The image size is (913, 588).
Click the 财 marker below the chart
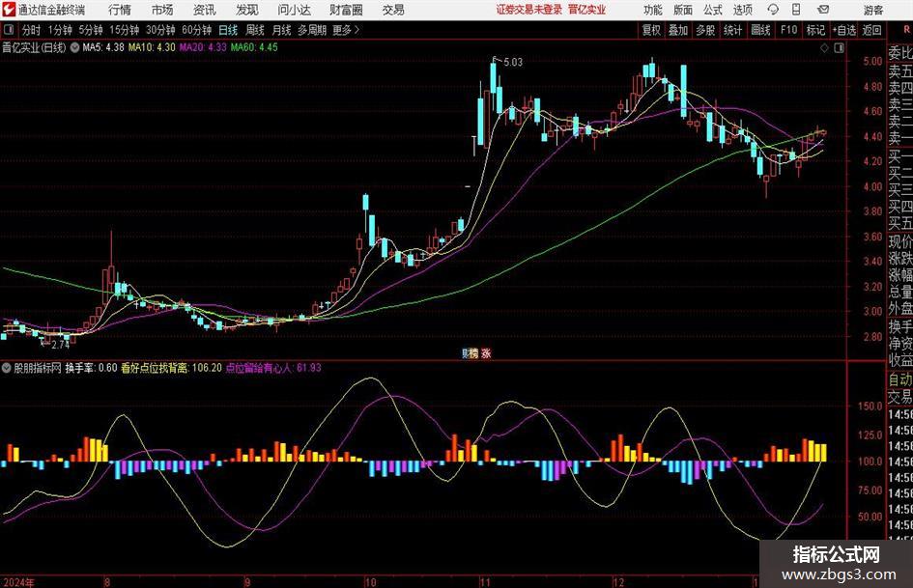coord(466,353)
